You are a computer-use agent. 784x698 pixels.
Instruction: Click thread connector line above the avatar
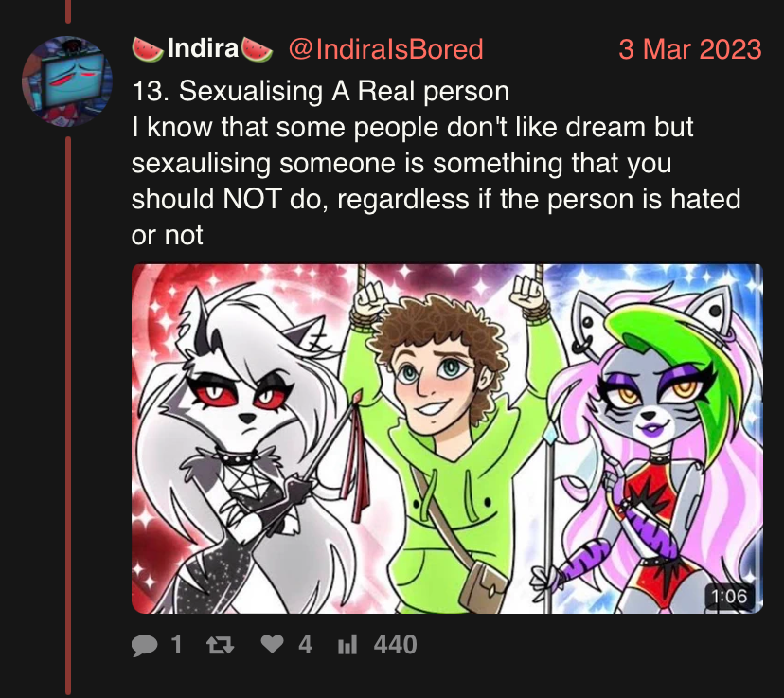pos(68,11)
